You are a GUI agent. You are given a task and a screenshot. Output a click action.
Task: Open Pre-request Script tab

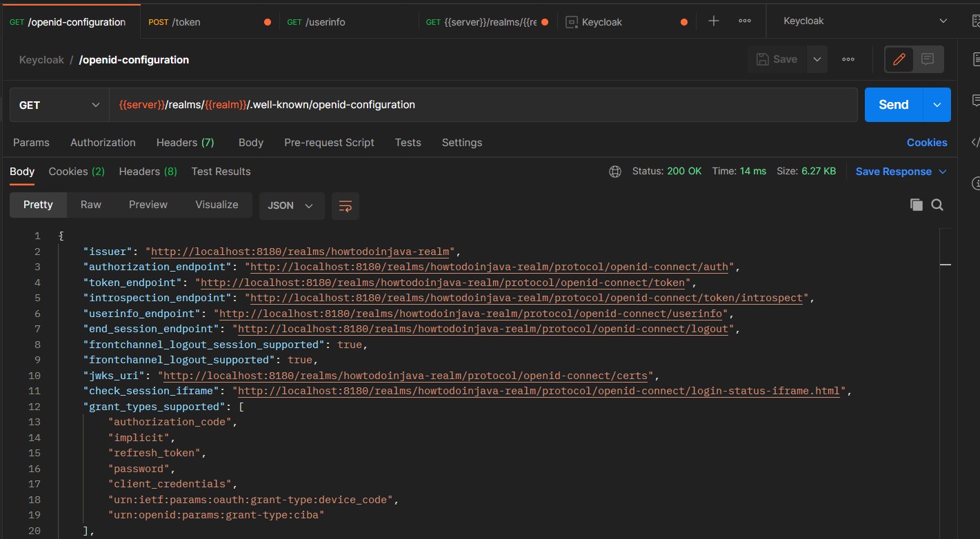329,143
